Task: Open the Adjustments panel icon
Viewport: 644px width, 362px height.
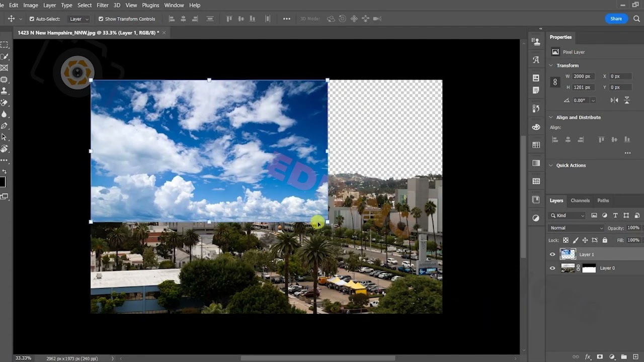Action: 536,218
